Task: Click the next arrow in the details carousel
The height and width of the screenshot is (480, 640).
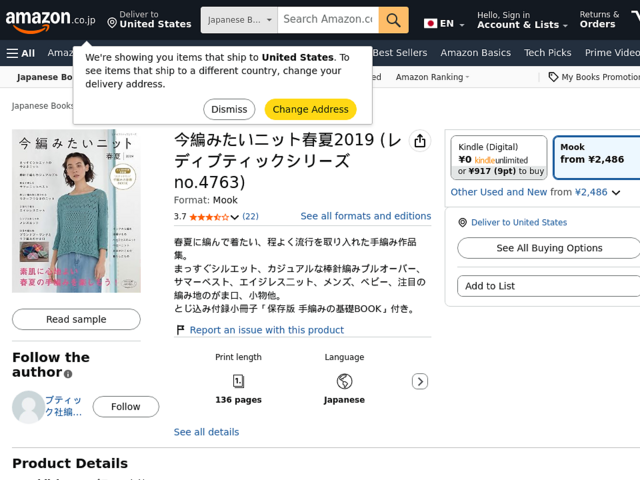Action: 420,382
